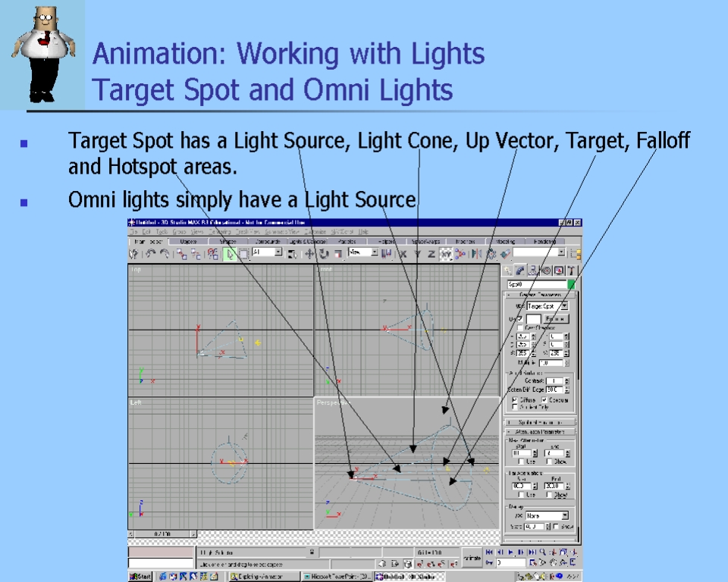Click the Windows Start button
728x582 pixels.
point(140,577)
